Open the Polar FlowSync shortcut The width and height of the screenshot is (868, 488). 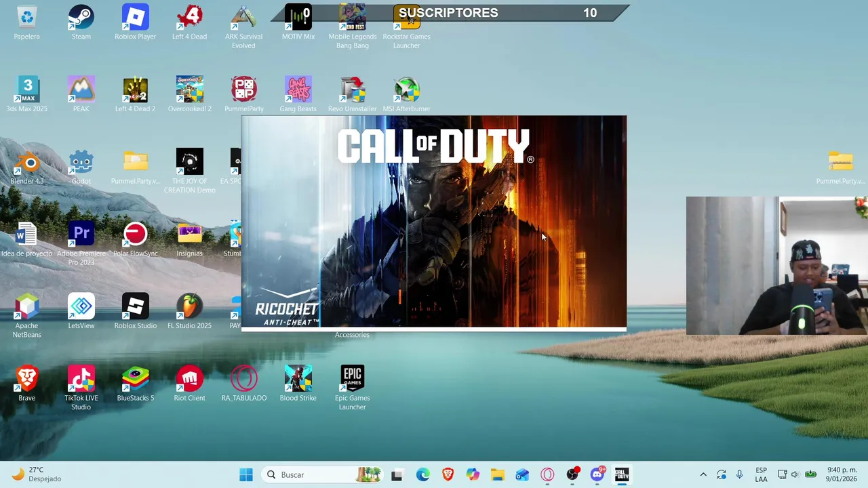click(135, 240)
